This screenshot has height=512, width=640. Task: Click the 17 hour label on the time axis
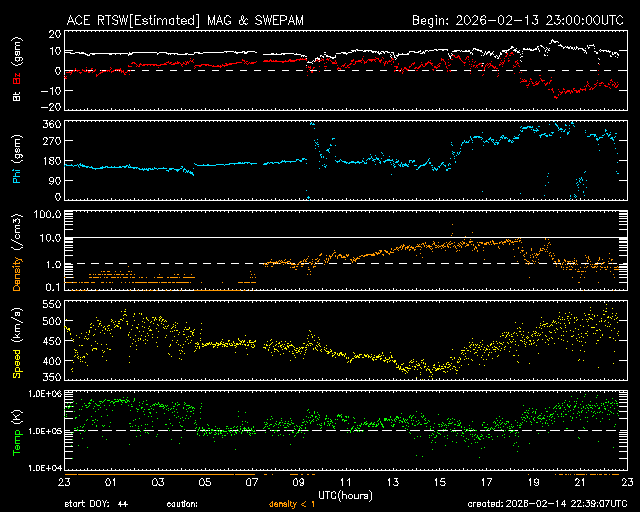(487, 482)
